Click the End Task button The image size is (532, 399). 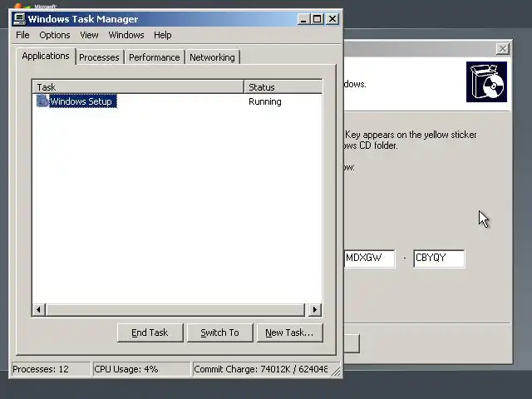(150, 332)
